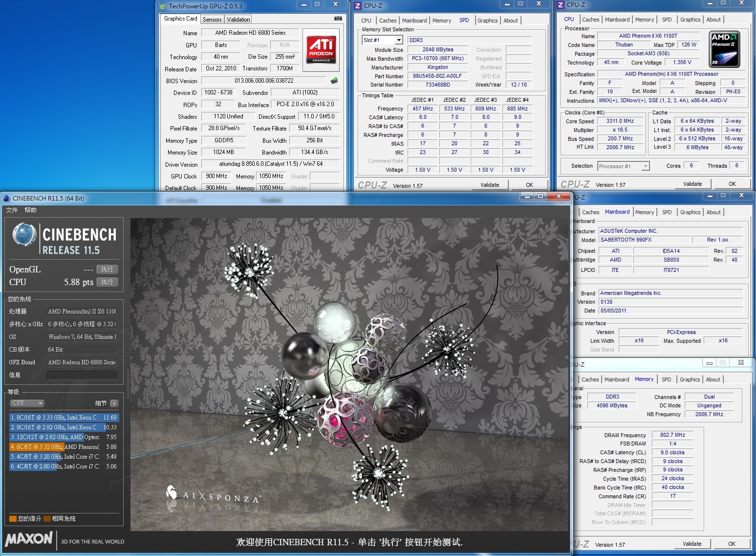Click the MAXON logo in Cinebench
756x556 pixels.
29,539
